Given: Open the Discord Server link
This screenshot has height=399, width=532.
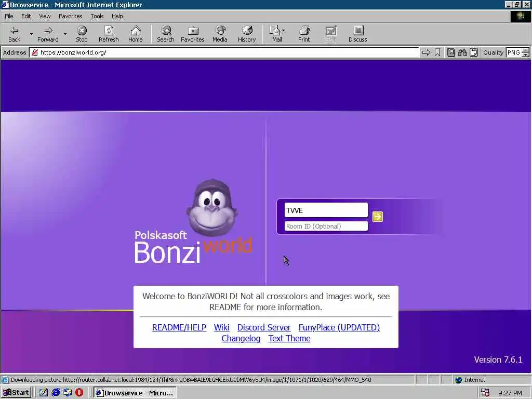Looking at the screenshot, I should point(264,327).
